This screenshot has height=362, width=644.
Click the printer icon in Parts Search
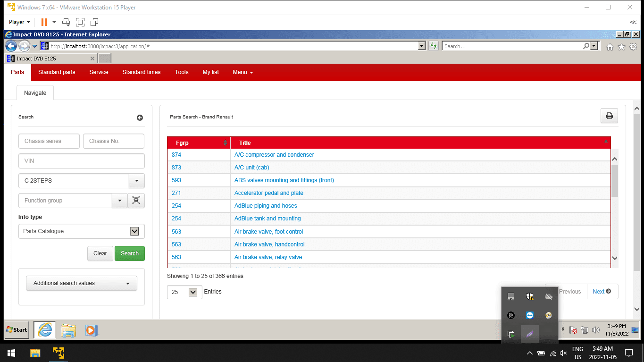coord(609,116)
